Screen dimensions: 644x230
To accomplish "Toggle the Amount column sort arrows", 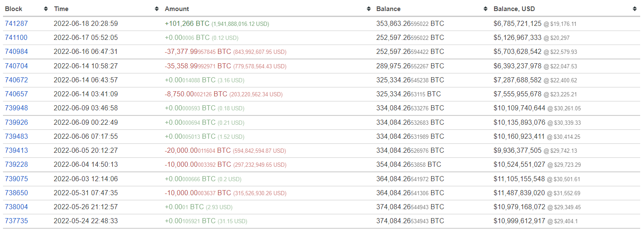I will tap(368, 9).
